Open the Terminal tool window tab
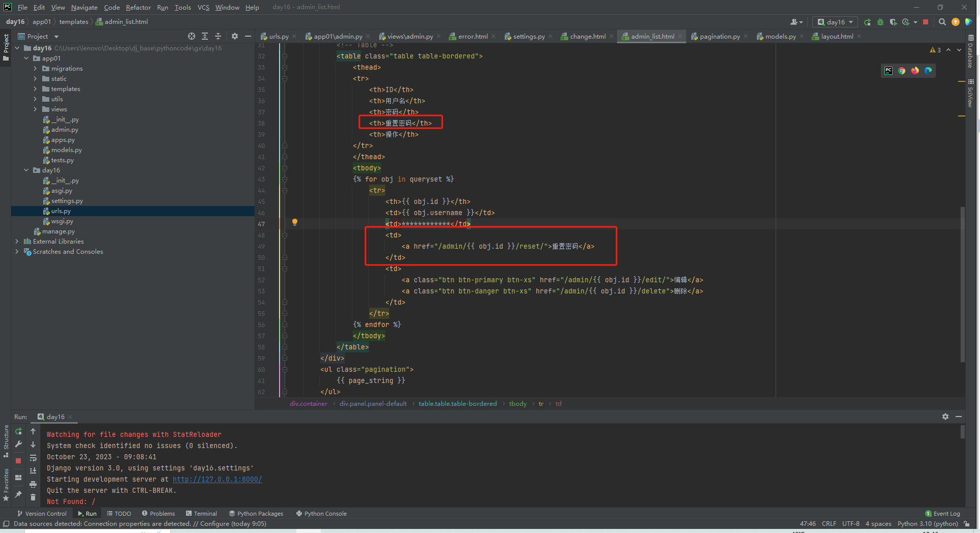Screen dimensions: 980x533 tap(201, 514)
